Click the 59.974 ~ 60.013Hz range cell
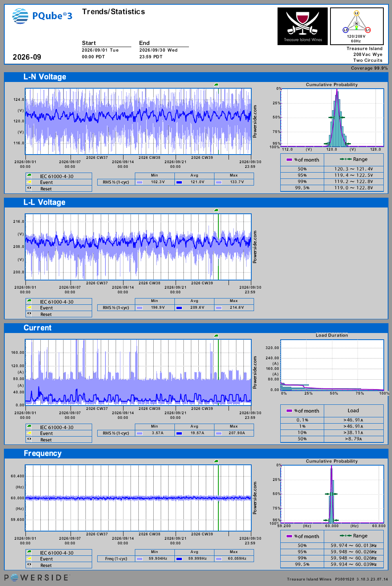Screen dimensions: 392x586 pyautogui.click(x=354, y=546)
